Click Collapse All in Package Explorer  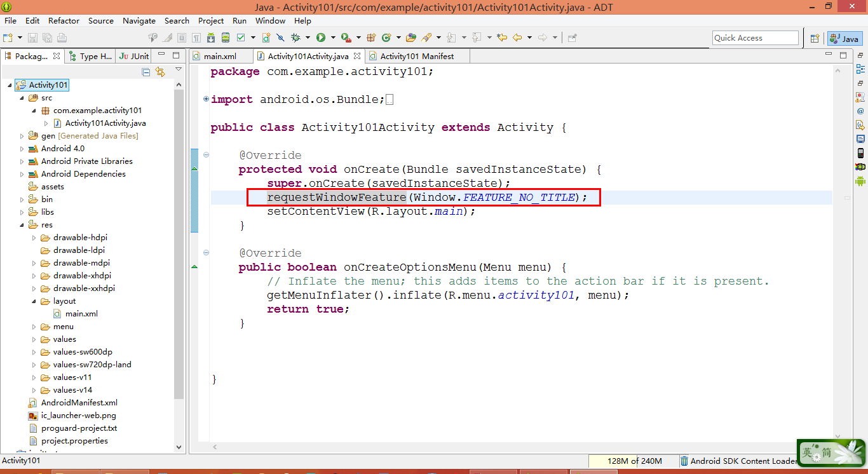(146, 72)
